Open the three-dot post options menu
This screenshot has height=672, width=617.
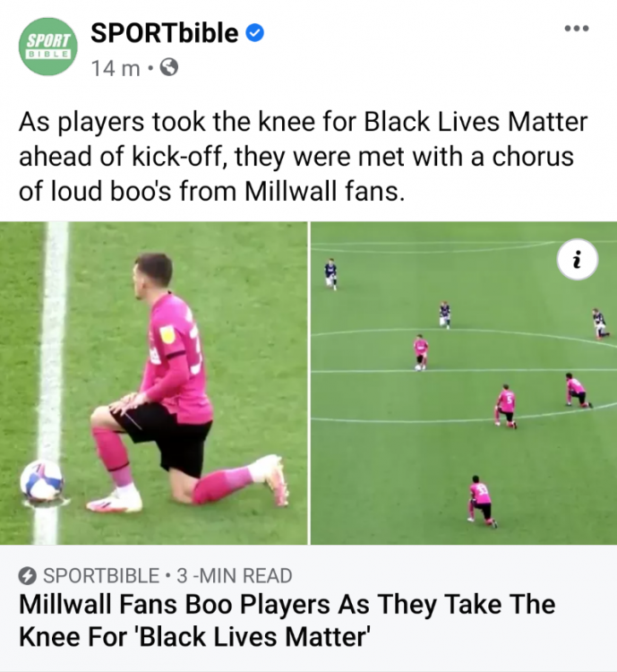click(577, 29)
